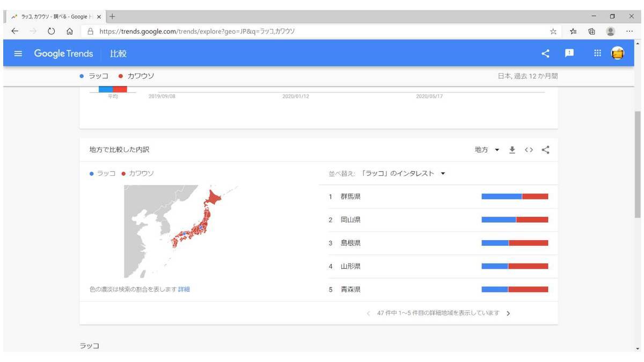Open embed code for regional breakdown
The image size is (644, 362).
[529, 150]
